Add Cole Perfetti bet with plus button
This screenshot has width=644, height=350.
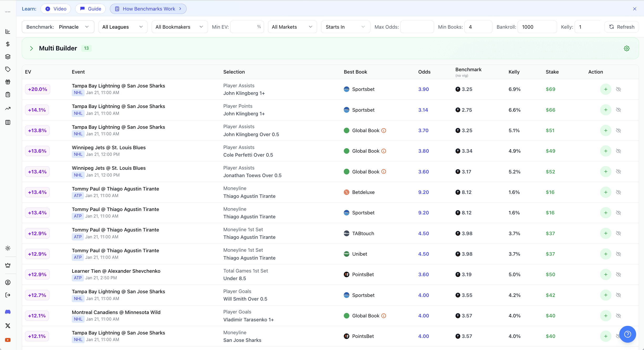click(606, 151)
